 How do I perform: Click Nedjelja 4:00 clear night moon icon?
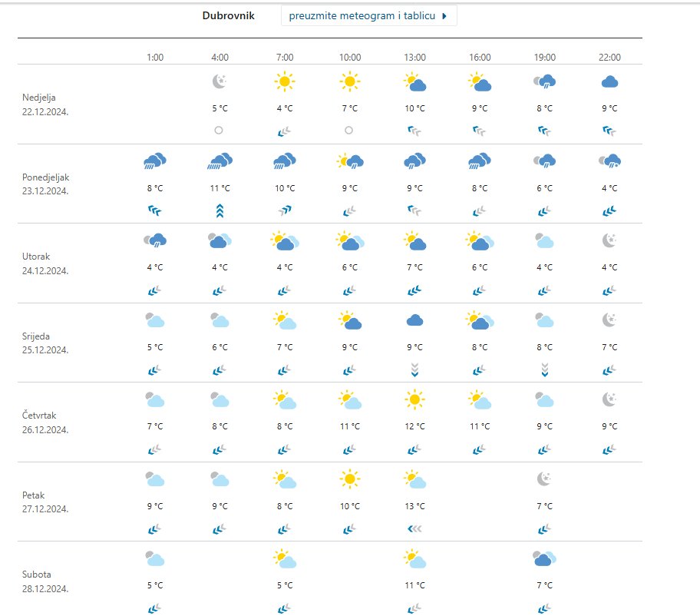pos(220,81)
